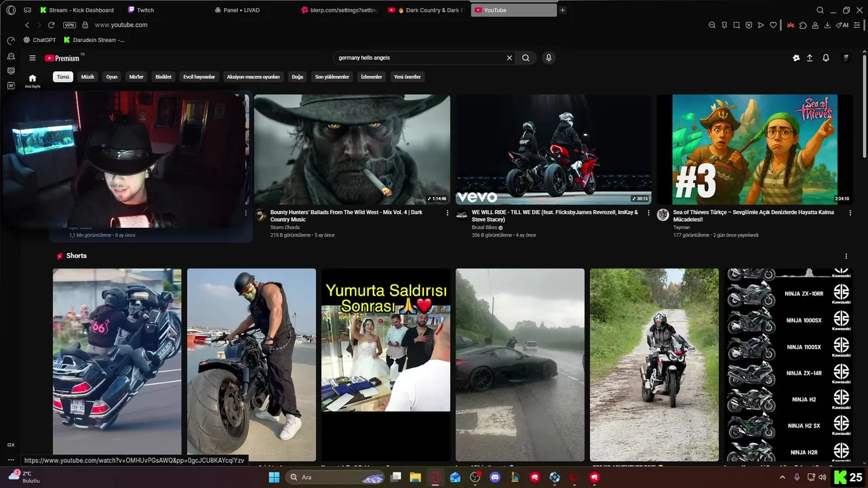
Task: Open the downloads tray icon
Action: pyautogui.click(x=828, y=25)
